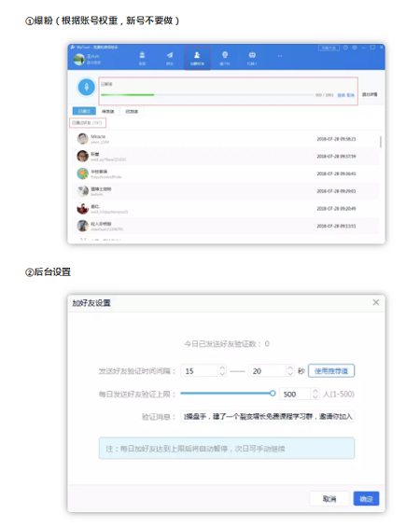Click the maximum interval field showing 20
Image resolution: width=420 pixels, height=527 pixels.
pos(268,371)
